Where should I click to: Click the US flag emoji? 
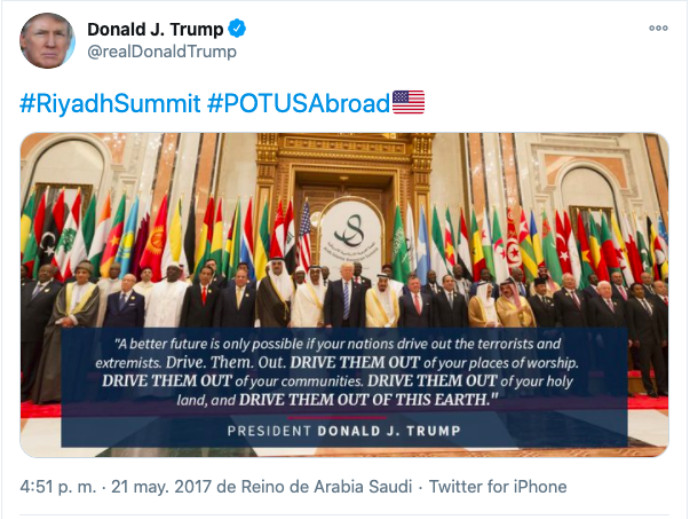pos(409,102)
